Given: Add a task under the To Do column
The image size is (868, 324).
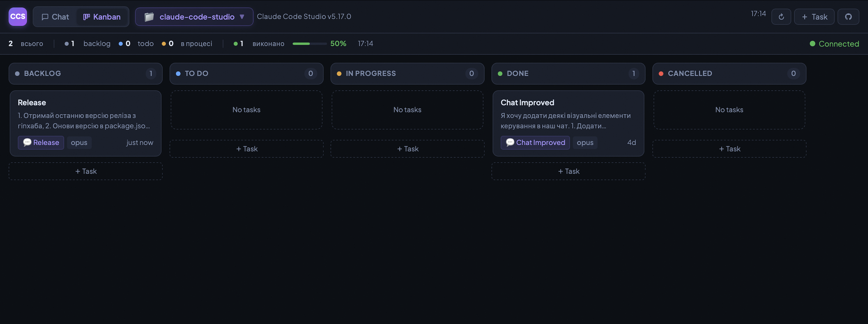Looking at the screenshot, I should [x=247, y=149].
